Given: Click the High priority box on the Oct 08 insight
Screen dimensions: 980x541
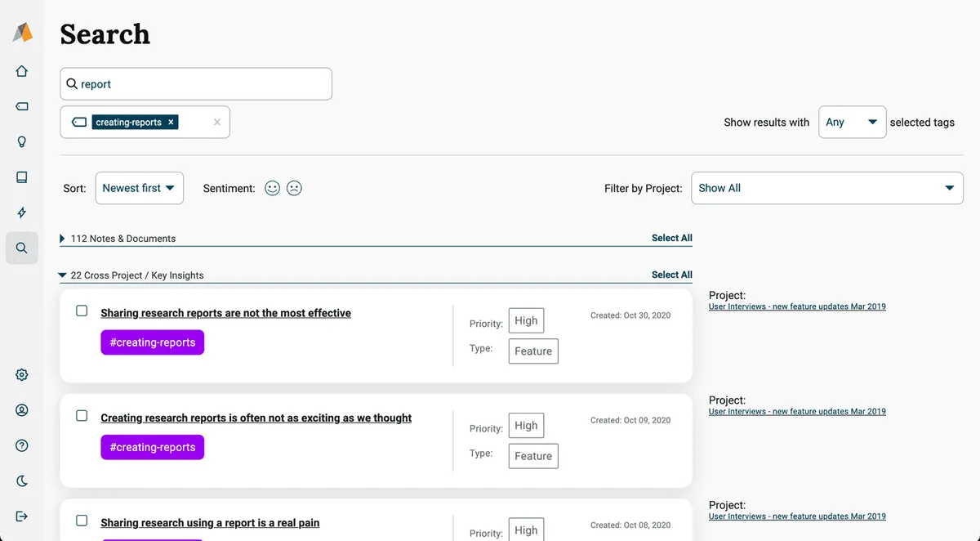Looking at the screenshot, I should pyautogui.click(x=526, y=529).
